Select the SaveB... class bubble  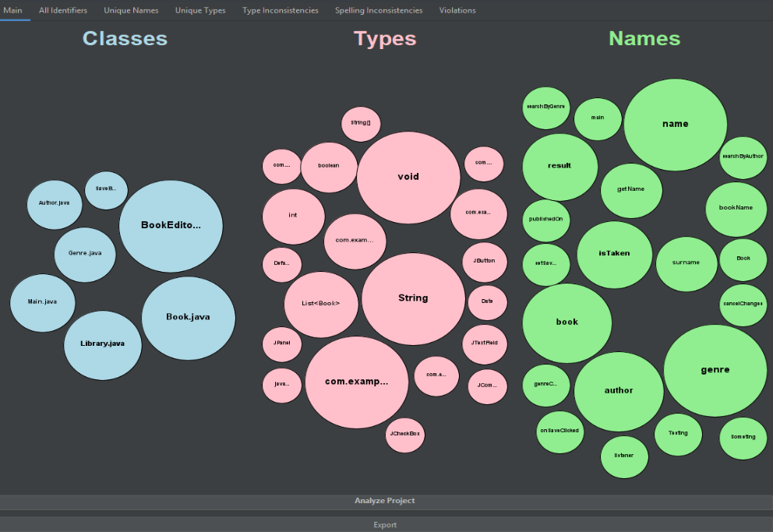106,190
